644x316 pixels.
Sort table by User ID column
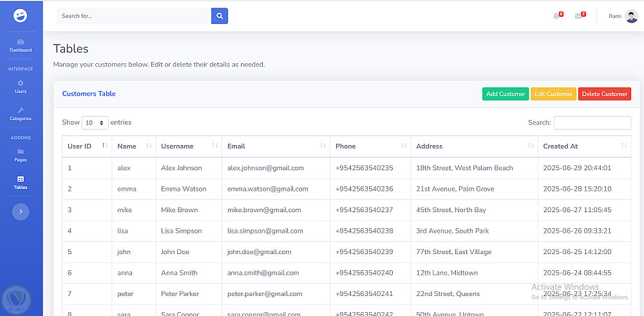point(87,146)
